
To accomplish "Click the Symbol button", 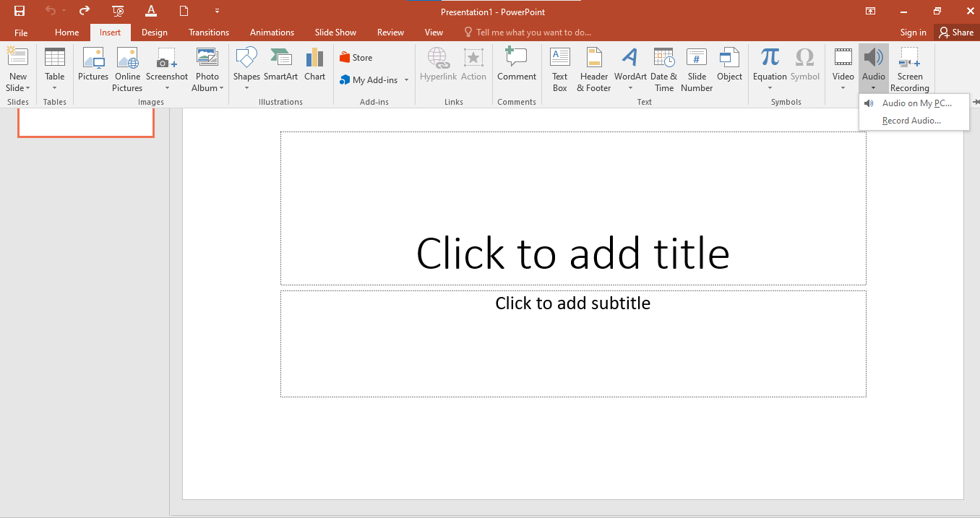I will [x=805, y=65].
